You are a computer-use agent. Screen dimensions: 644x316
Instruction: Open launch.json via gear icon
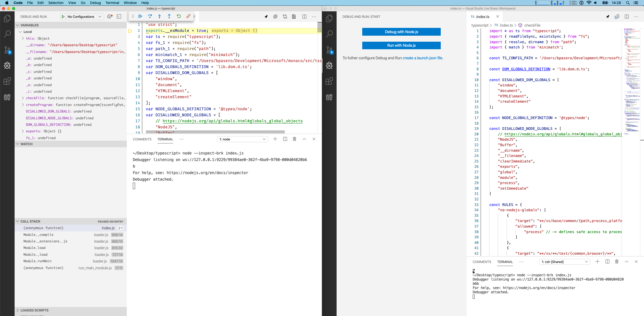click(110, 17)
